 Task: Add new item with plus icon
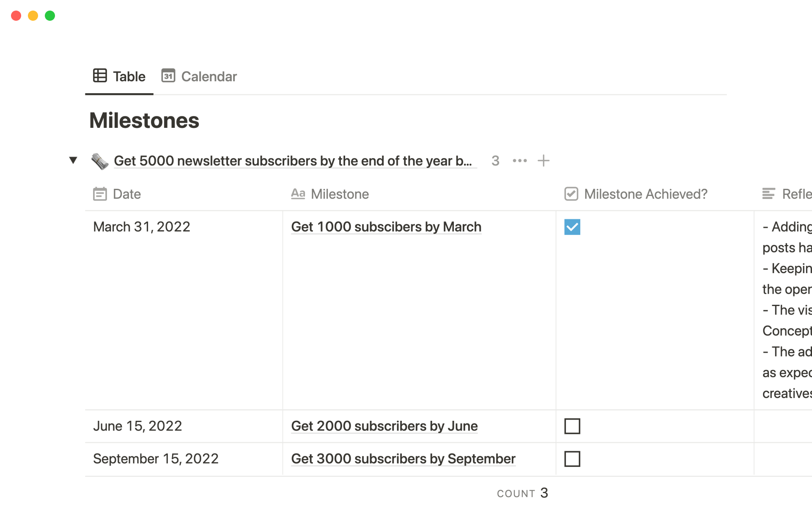(543, 161)
